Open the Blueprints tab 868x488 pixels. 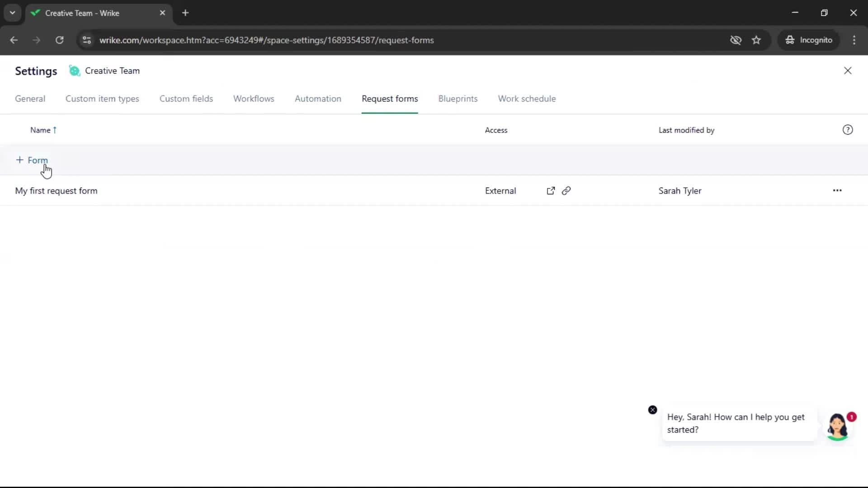point(458,99)
